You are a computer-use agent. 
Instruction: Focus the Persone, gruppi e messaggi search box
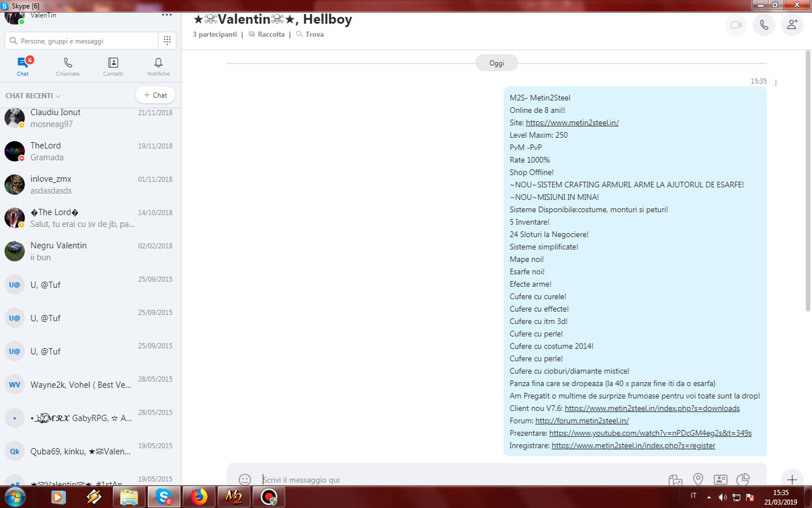[81, 41]
